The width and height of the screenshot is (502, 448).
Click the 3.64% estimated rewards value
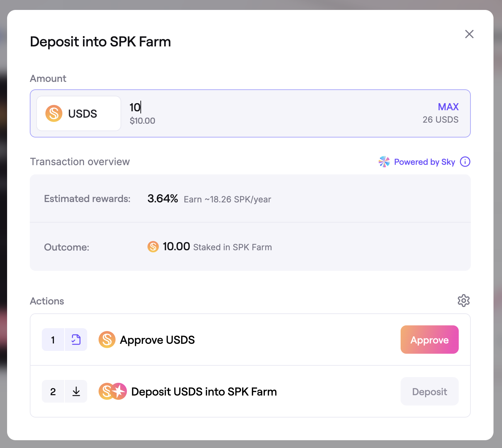coord(163,198)
